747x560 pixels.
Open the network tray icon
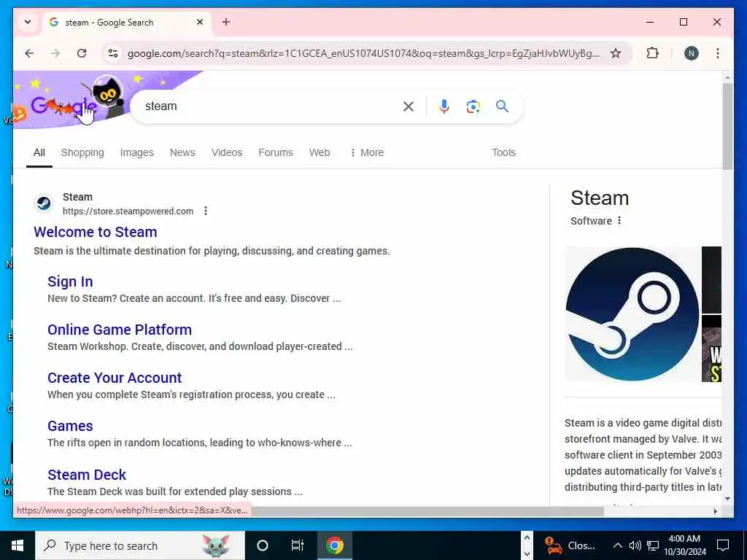653,545
